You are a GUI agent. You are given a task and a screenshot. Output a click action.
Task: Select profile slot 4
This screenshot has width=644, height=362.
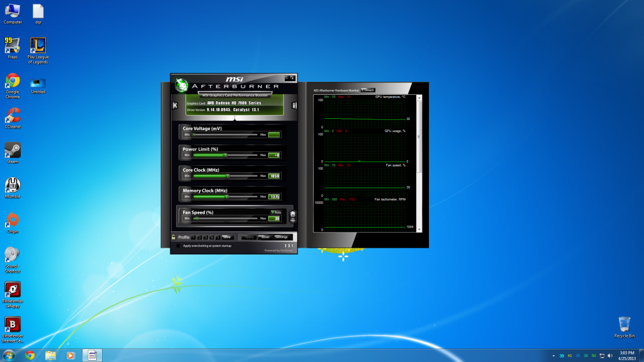[212, 237]
